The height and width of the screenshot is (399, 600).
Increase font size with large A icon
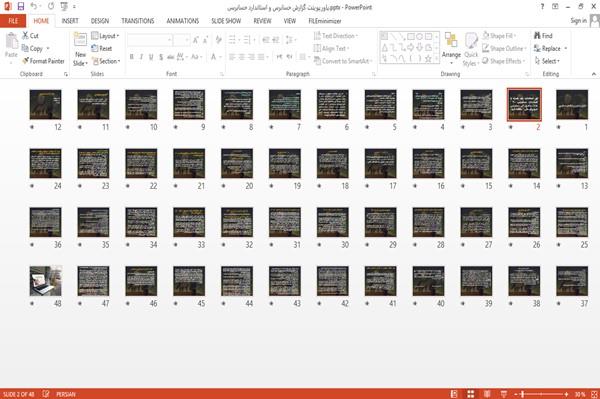196,40
